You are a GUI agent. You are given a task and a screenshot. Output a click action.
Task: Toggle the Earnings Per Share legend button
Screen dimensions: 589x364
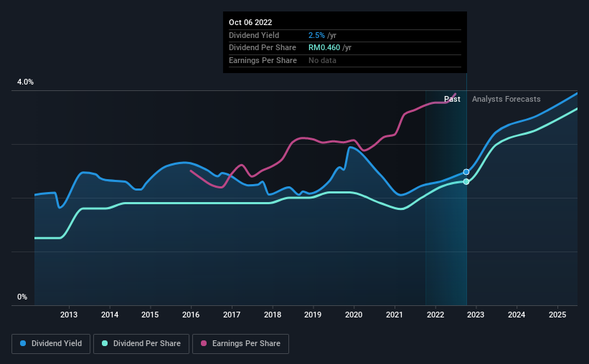(240, 344)
